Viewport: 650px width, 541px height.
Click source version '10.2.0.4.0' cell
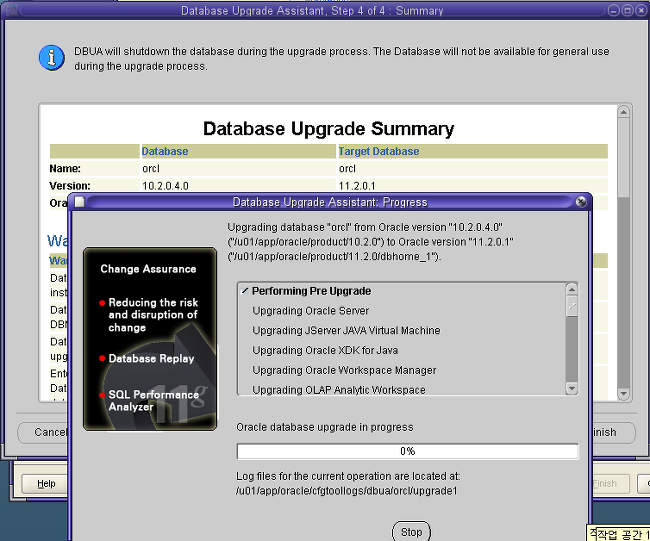click(x=165, y=186)
